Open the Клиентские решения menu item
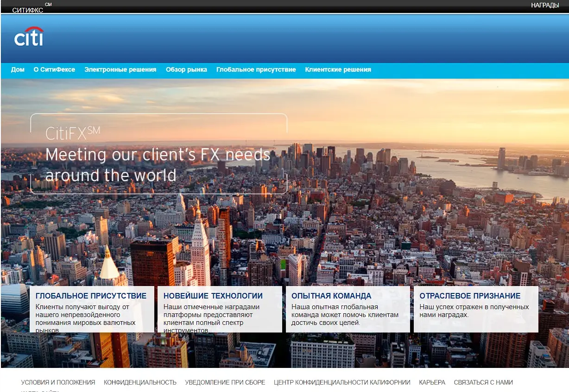 tap(338, 70)
